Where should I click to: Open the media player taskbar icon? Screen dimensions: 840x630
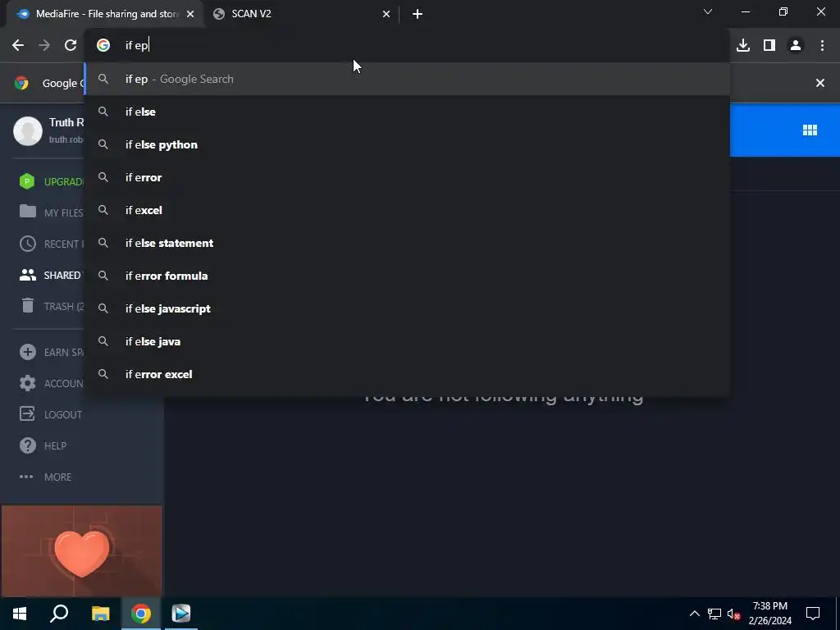[x=181, y=614]
